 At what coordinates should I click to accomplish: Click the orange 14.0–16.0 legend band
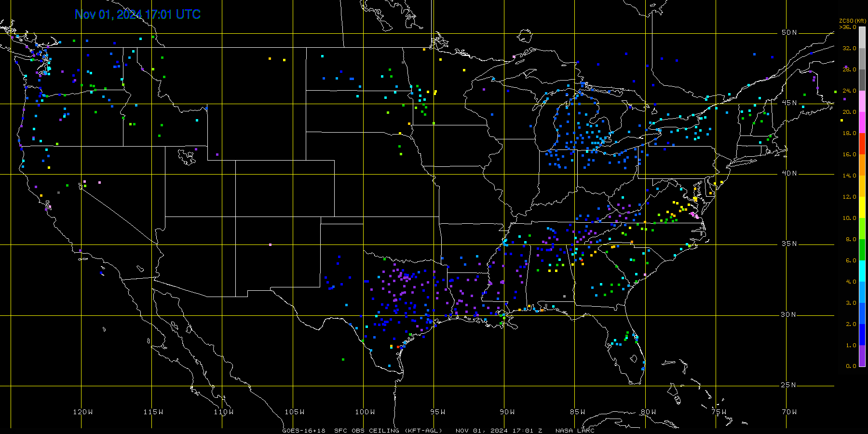(862, 165)
